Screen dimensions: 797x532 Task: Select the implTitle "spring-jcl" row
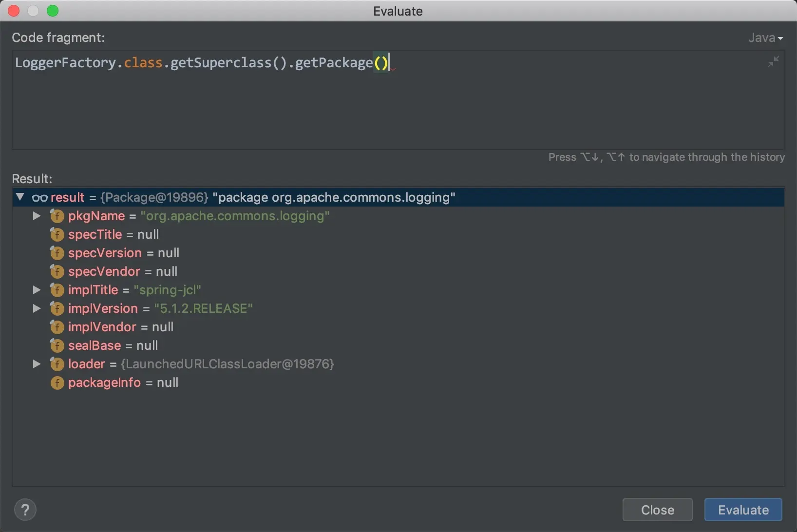coord(398,290)
